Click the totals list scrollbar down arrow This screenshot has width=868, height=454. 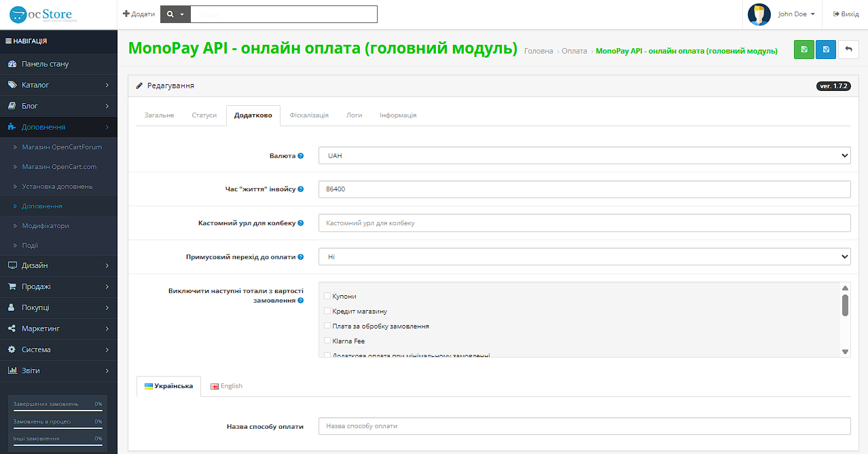pos(846,352)
